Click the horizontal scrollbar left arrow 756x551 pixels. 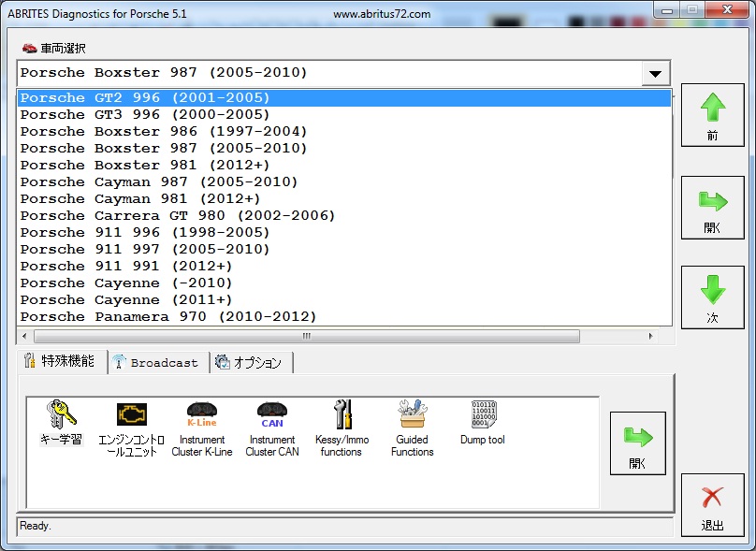click(24, 336)
